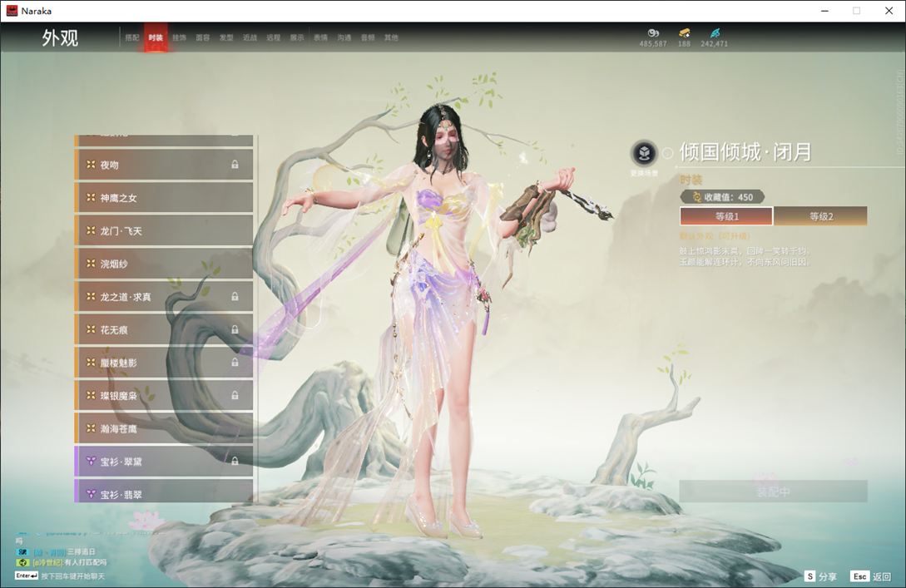This screenshot has width=906, height=588.
Task: Go to the 远程 tab
Action: (274, 37)
